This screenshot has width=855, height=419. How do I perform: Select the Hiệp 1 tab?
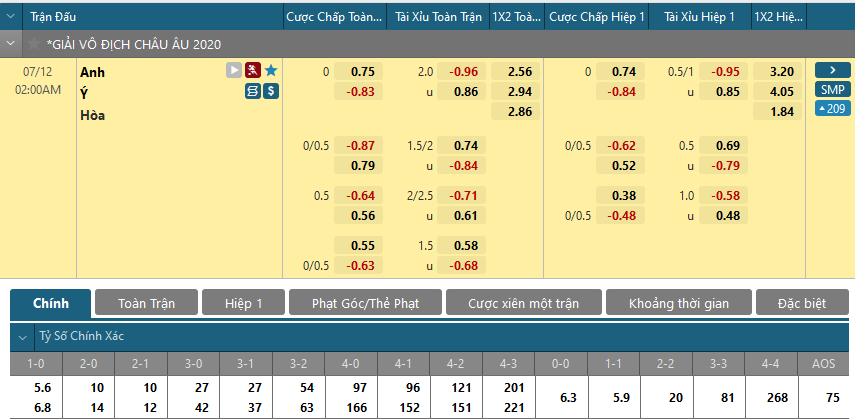243,303
